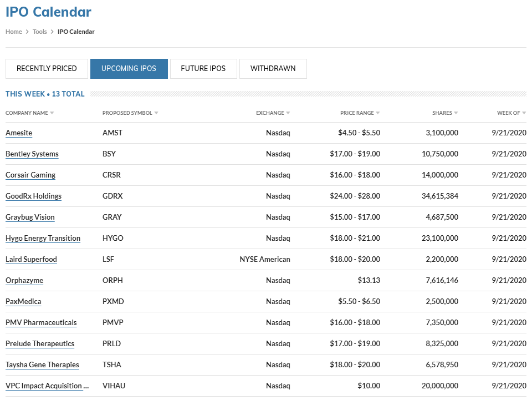Click the 3,100,000 shares cell
This screenshot has width=532, height=400.
tap(442, 133)
